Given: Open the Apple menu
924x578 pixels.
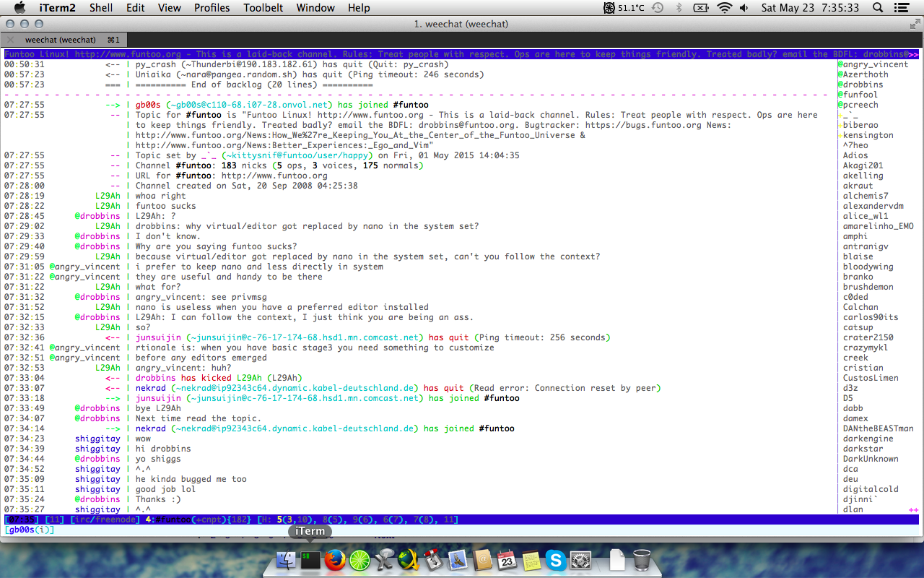Looking at the screenshot, I should click(x=19, y=8).
